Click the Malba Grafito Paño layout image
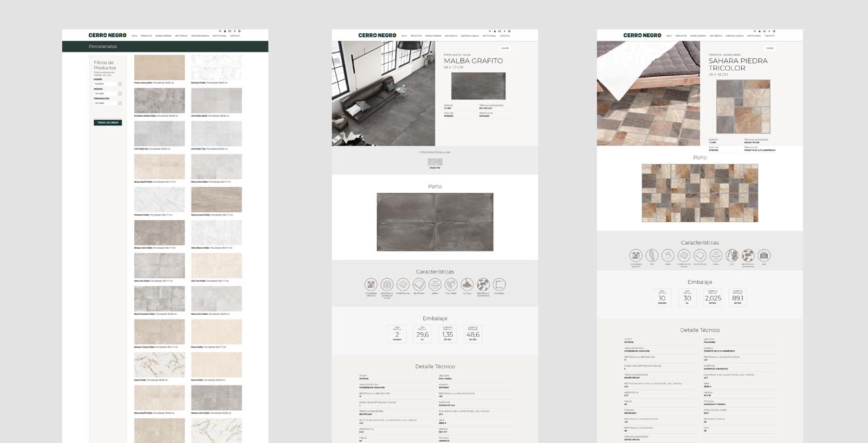 click(x=435, y=222)
